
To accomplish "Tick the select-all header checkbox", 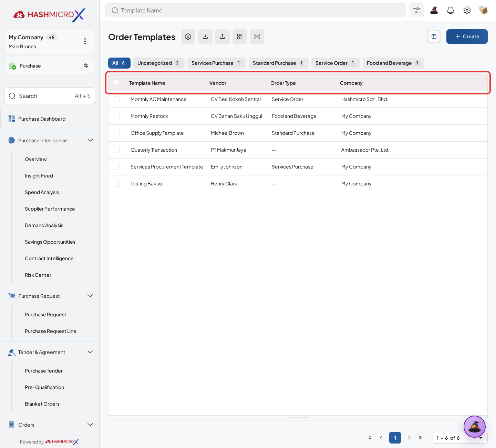I will pyautogui.click(x=117, y=83).
